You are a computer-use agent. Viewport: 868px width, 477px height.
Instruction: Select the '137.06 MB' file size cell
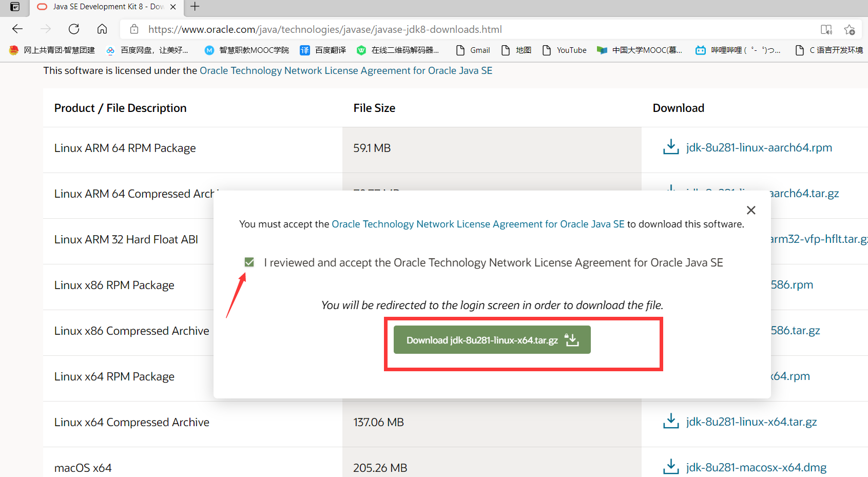[x=379, y=422]
